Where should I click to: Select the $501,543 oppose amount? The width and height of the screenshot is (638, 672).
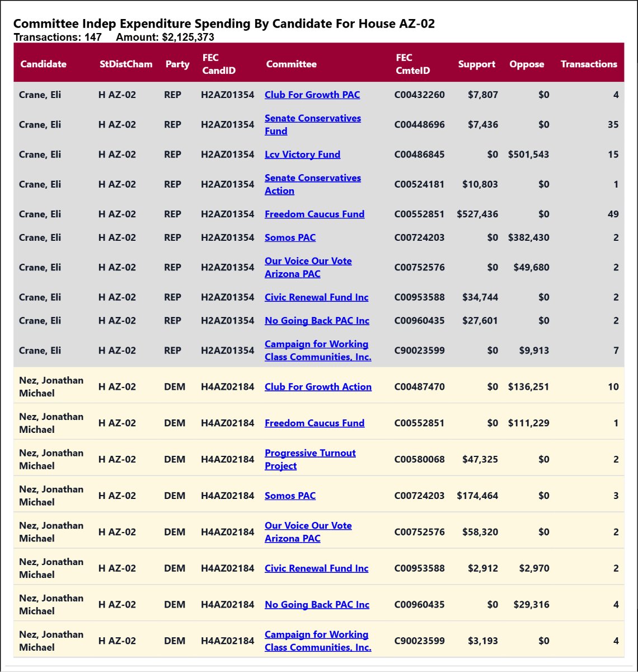528,155
